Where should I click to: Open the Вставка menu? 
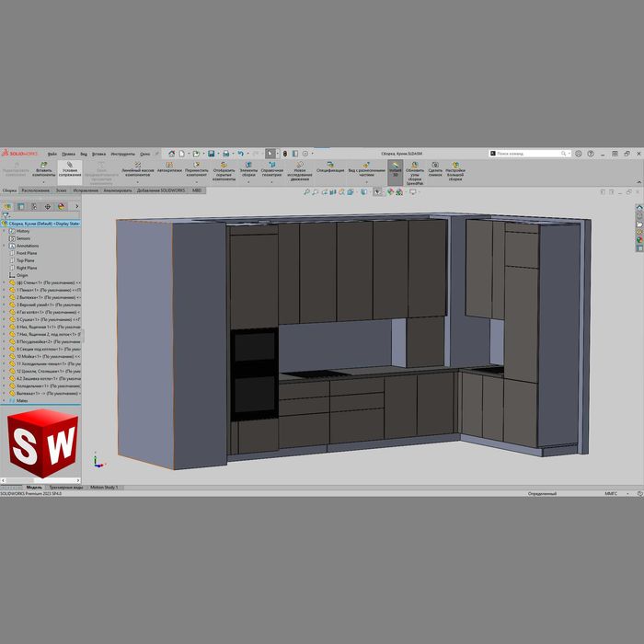[98, 154]
